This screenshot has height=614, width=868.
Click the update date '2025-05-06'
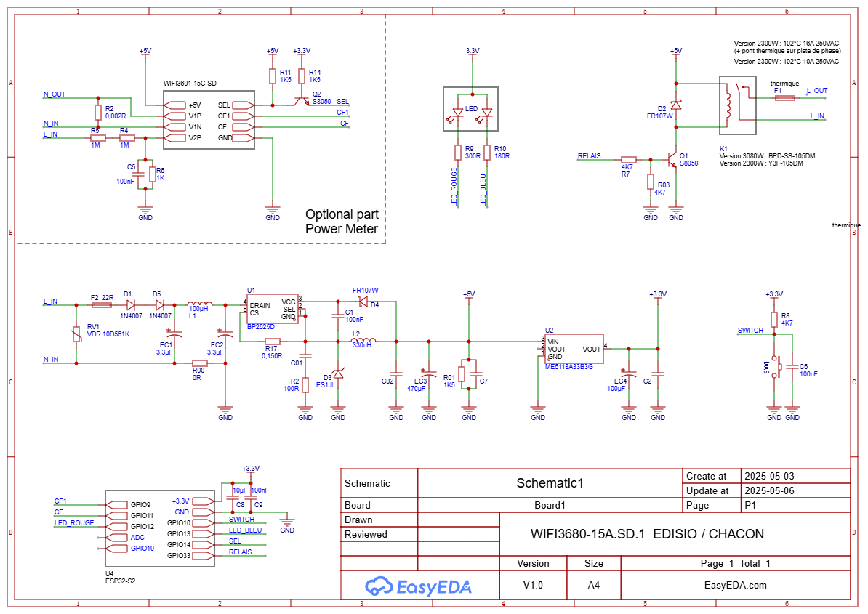[x=769, y=490]
